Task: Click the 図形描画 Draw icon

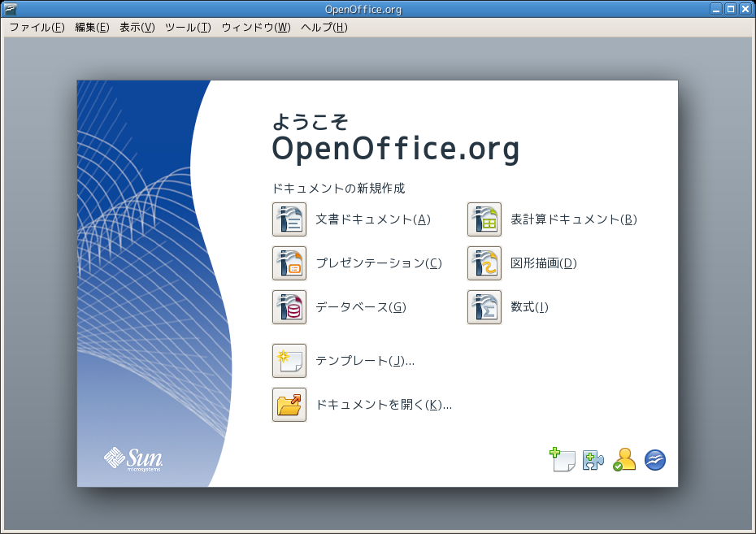Action: point(484,263)
